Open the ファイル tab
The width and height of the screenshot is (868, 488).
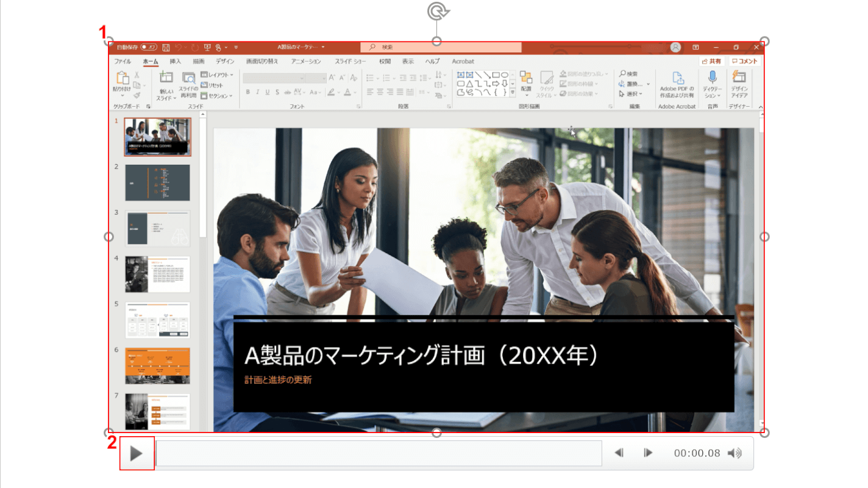pyautogui.click(x=123, y=62)
